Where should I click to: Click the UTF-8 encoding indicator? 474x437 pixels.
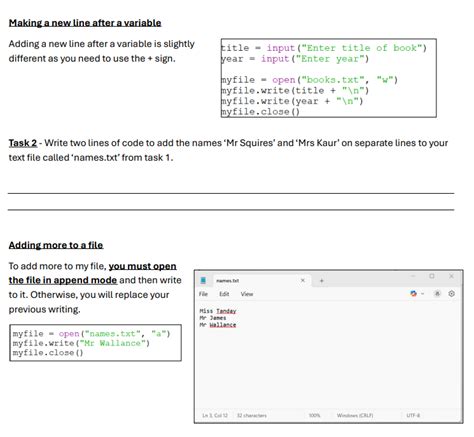tap(413, 415)
